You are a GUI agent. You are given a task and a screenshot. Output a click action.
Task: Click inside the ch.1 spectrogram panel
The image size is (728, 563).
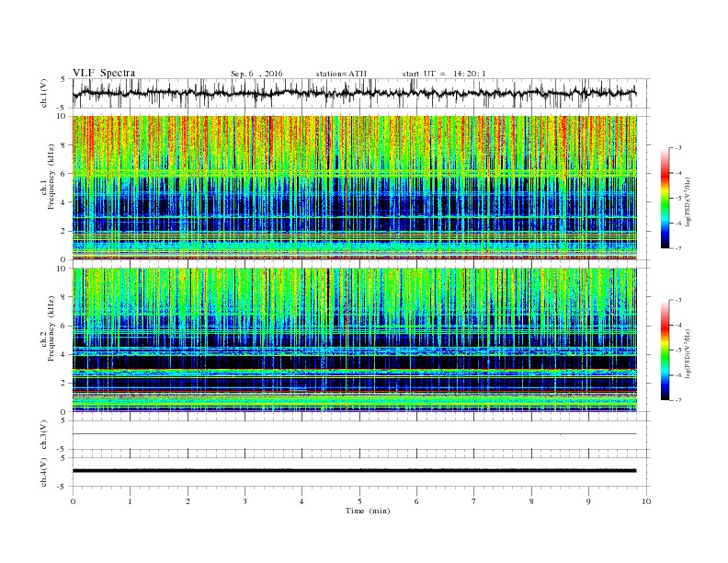354,188
